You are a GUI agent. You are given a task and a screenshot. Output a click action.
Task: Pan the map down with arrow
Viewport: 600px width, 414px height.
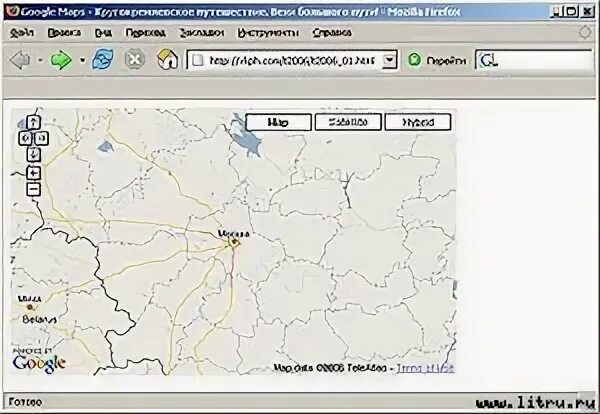click(x=34, y=154)
